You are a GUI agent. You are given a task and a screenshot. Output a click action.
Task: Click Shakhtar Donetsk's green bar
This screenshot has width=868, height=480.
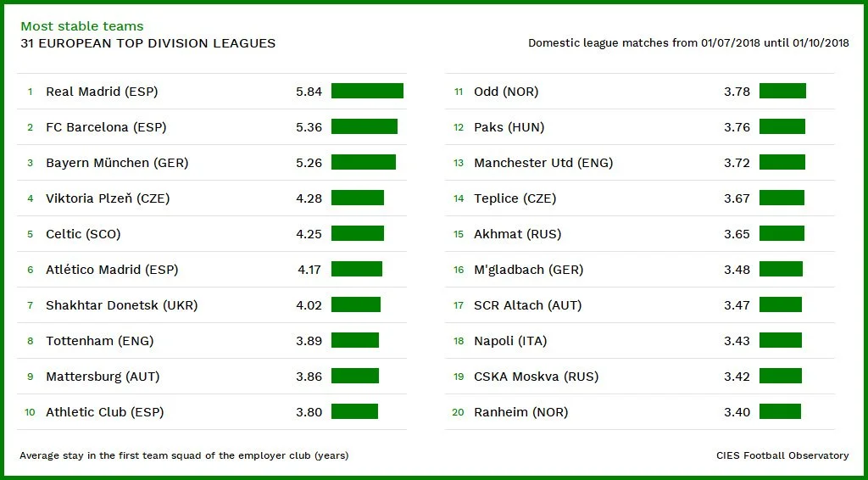pos(355,305)
